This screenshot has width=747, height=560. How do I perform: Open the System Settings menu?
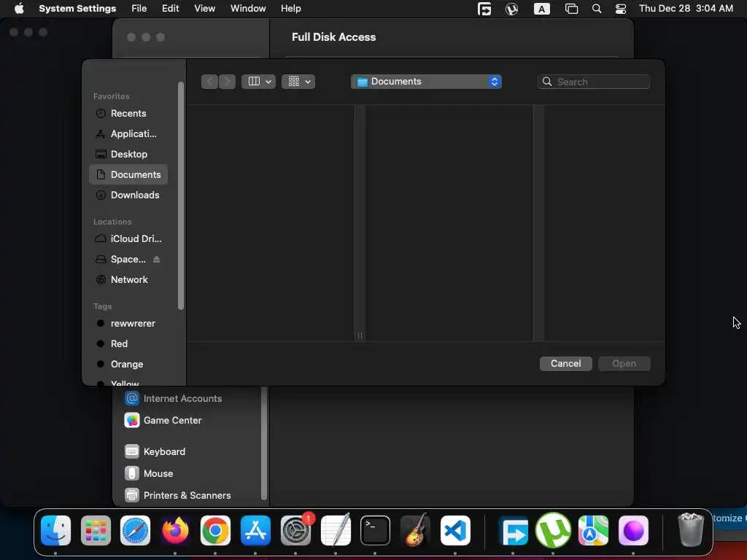click(x=77, y=9)
